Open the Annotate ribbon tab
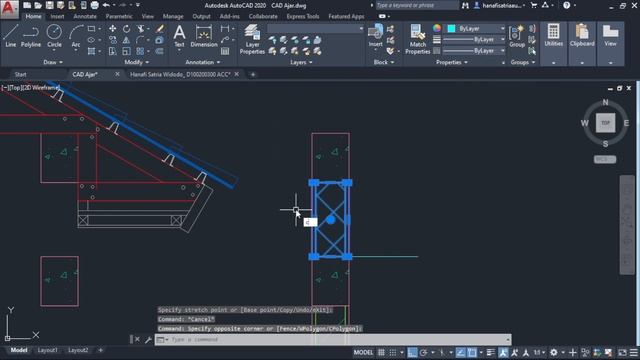This screenshot has height=360, width=640. click(x=85, y=16)
